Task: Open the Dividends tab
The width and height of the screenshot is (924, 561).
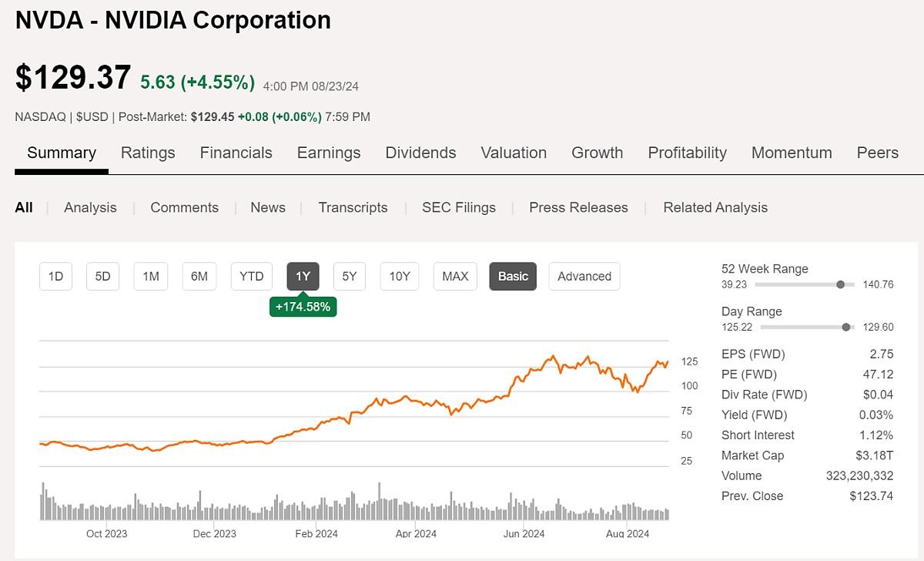Action: tap(420, 153)
